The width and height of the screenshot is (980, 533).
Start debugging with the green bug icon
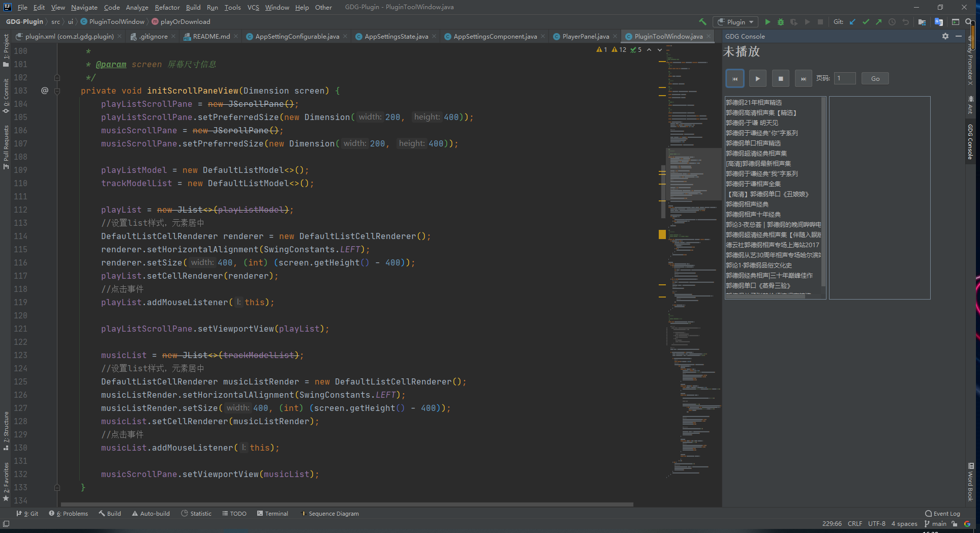781,22
